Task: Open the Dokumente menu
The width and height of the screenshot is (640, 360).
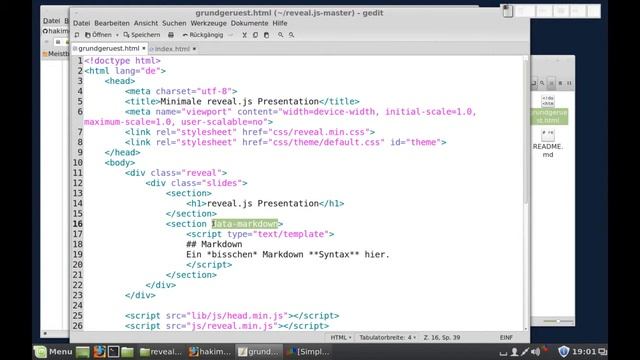Action: (x=249, y=23)
